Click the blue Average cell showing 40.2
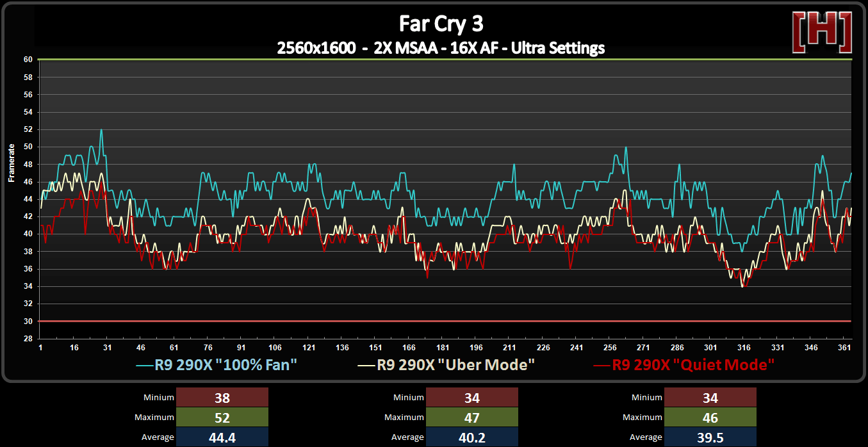 tap(472, 437)
